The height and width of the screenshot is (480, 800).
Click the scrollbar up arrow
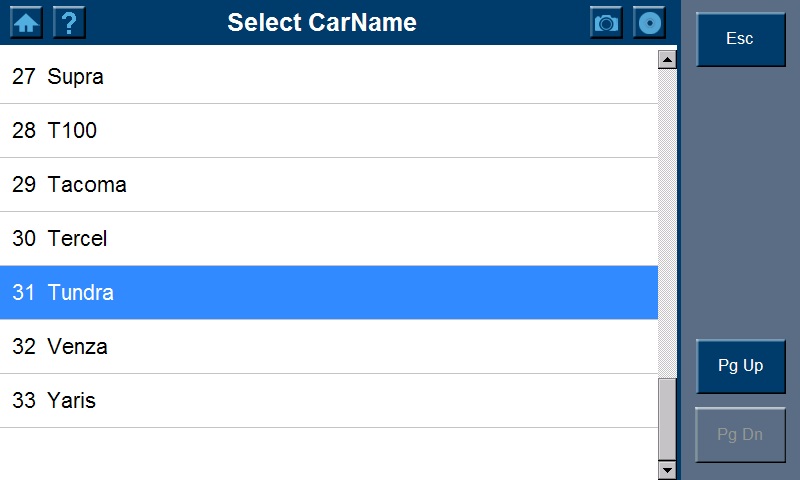click(x=668, y=60)
